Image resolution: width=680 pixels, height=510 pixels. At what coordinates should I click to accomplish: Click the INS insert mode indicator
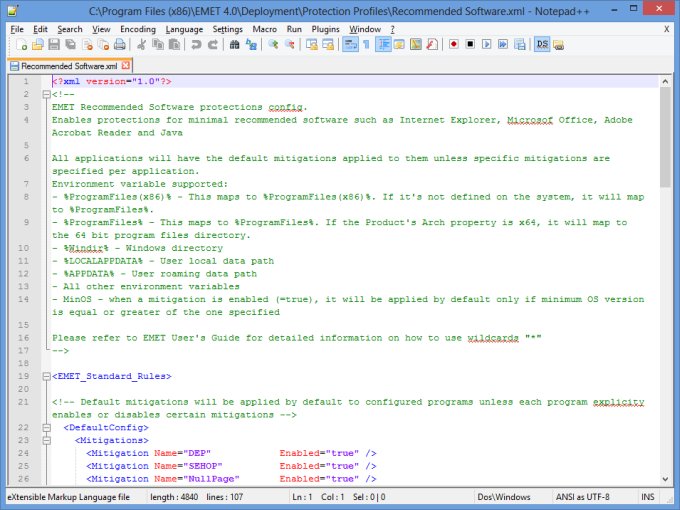coord(647,497)
